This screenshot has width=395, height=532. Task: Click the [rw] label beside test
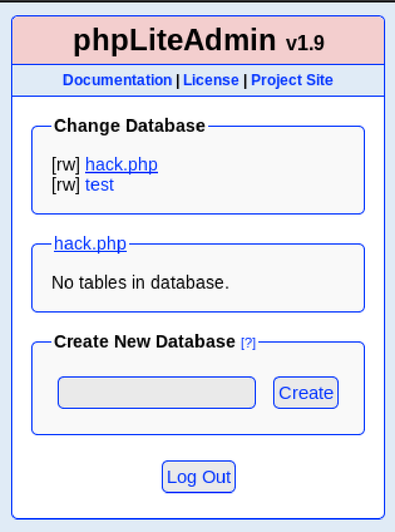click(66, 184)
